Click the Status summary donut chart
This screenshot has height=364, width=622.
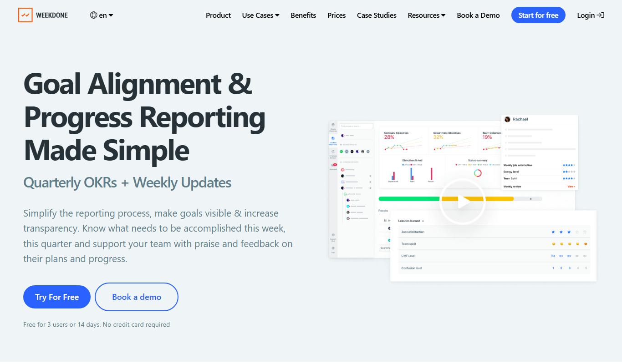click(x=478, y=173)
